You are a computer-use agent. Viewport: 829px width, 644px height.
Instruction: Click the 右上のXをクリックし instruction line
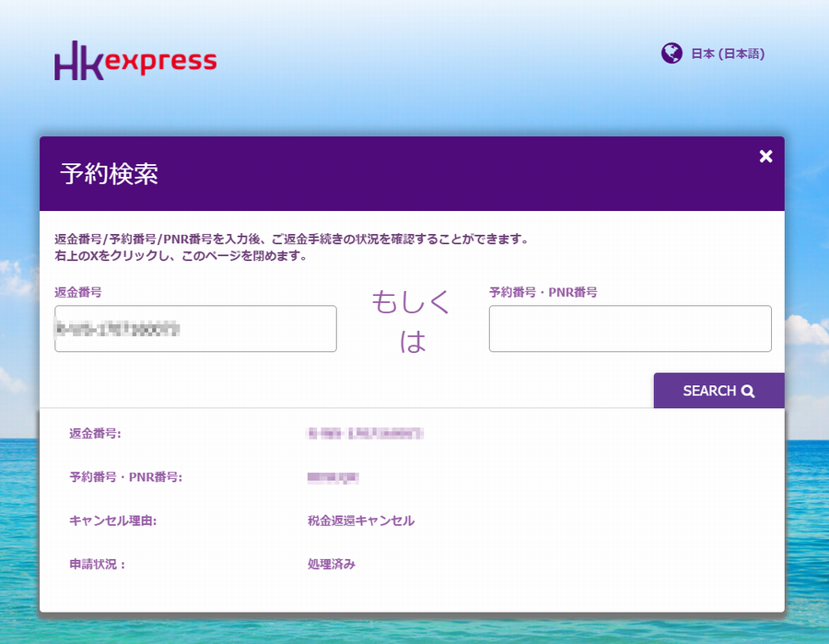(181, 256)
